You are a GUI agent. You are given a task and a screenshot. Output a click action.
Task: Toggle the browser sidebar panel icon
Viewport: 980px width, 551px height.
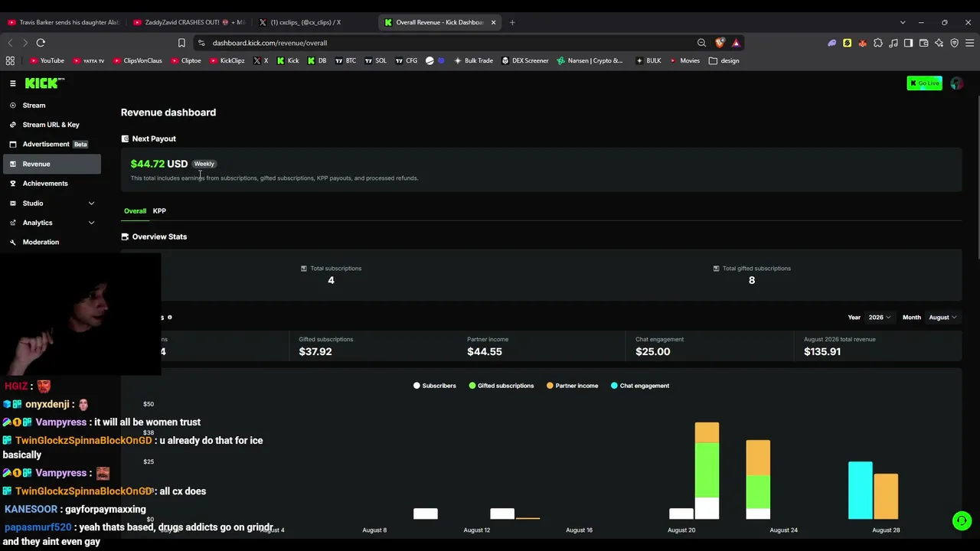pyautogui.click(x=908, y=43)
